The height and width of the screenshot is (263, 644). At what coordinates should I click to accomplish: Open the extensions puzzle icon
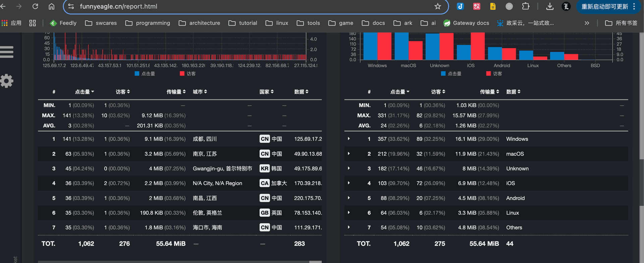[526, 6]
